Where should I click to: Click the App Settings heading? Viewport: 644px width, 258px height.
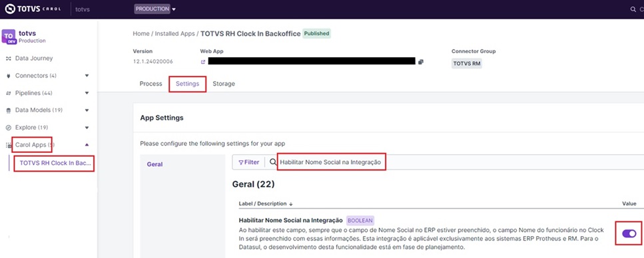coord(162,118)
